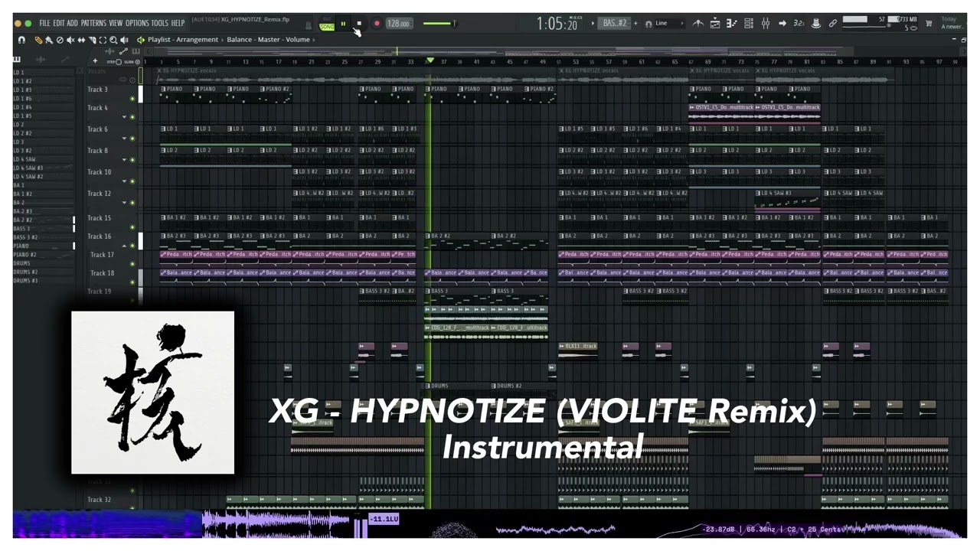Click Balance - Master - Volume breadcrumb
The image size is (980, 551).
[269, 40]
